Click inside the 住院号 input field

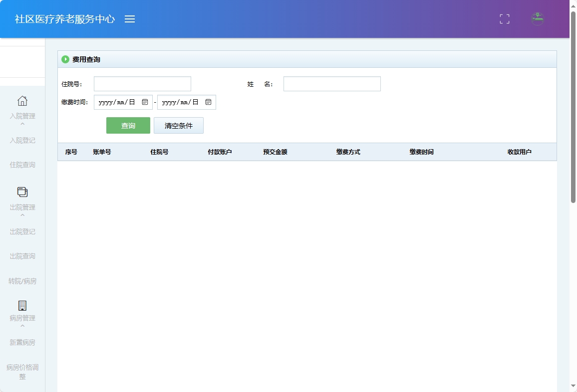click(x=142, y=83)
